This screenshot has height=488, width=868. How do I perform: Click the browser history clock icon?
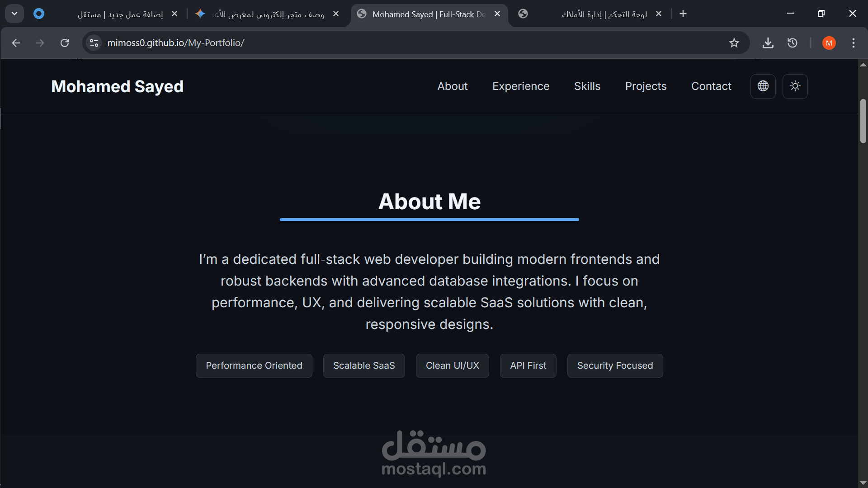(792, 43)
